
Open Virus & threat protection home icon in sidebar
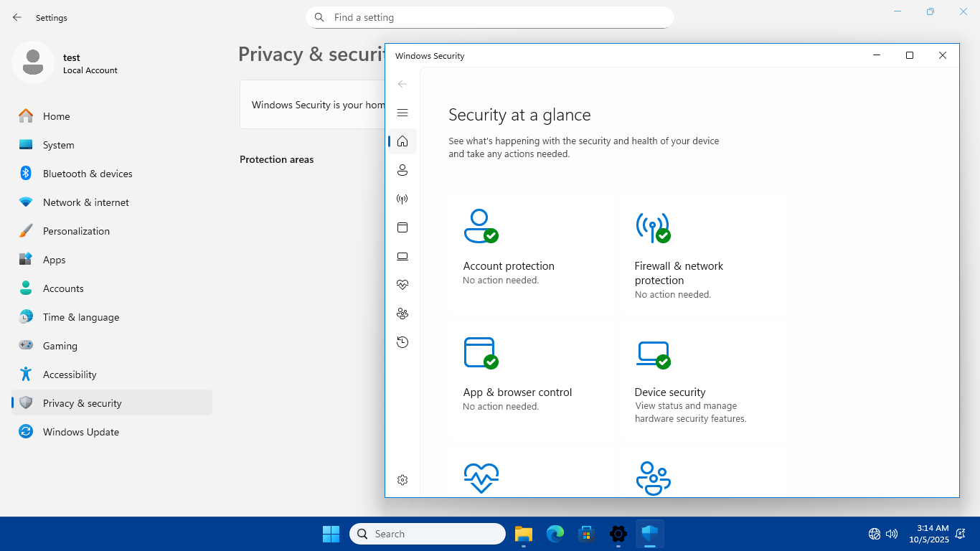coord(402,141)
